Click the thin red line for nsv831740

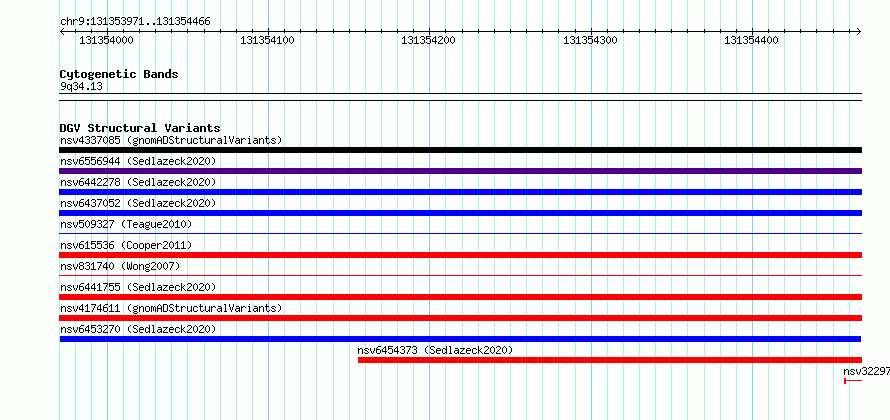tap(460, 275)
